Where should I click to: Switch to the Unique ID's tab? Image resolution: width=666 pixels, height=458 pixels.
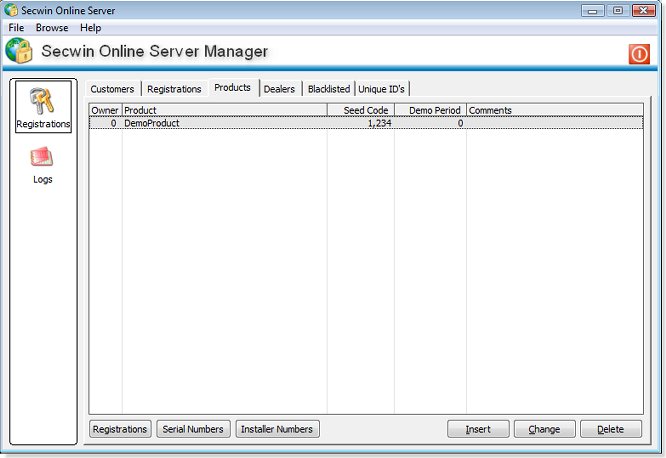click(381, 89)
